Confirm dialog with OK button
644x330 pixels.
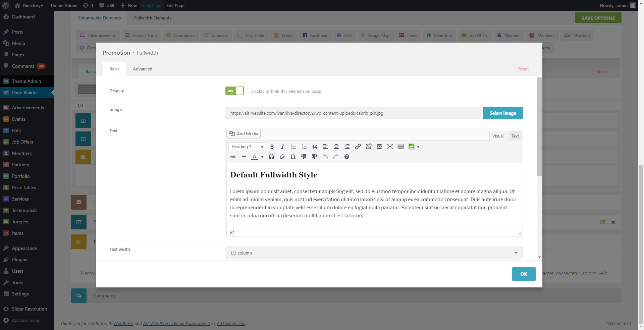524,274
